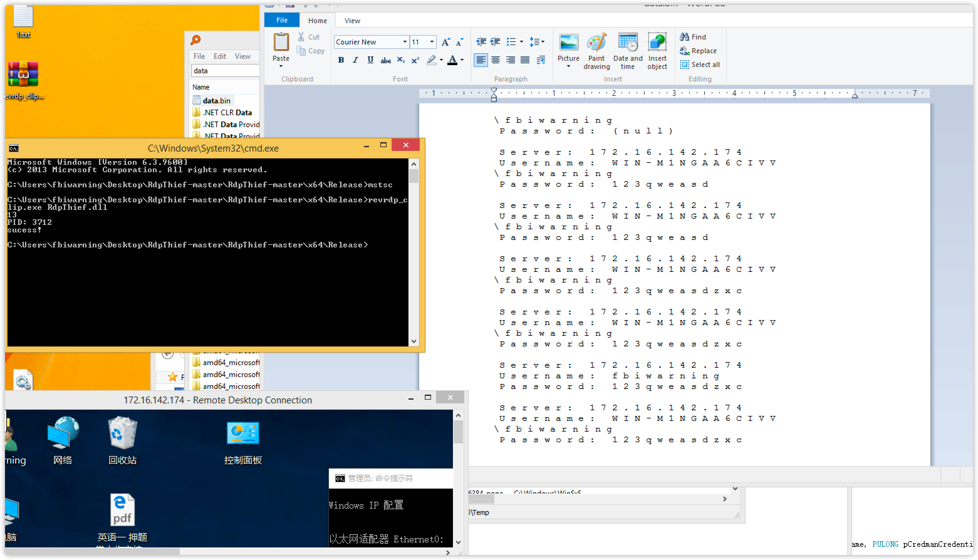Increase font size with grow icon
This screenshot has width=978, height=560.
(445, 42)
